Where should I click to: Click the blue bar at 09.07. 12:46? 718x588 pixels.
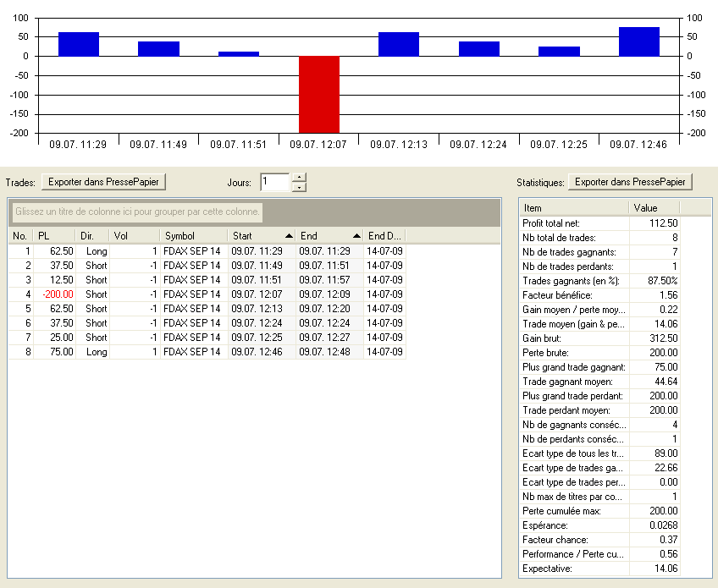[638, 42]
